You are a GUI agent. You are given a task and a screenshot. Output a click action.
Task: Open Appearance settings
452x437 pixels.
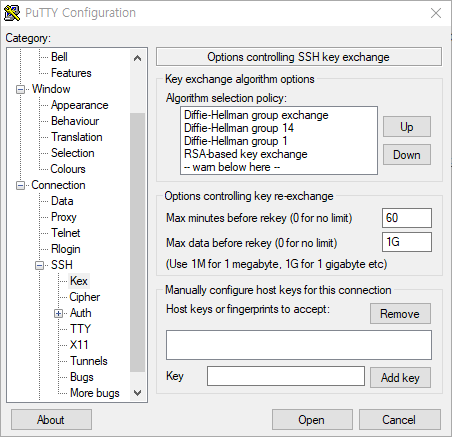click(80, 105)
